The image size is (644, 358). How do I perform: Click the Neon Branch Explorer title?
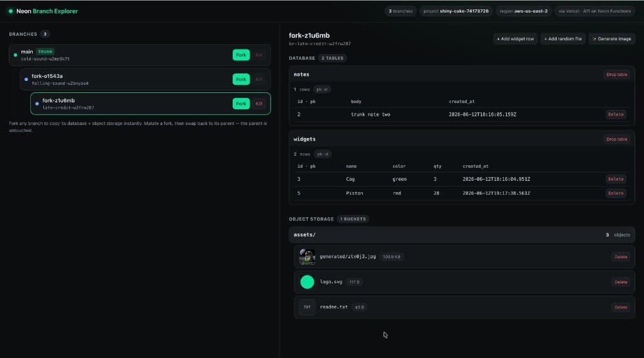pyautogui.click(x=47, y=11)
